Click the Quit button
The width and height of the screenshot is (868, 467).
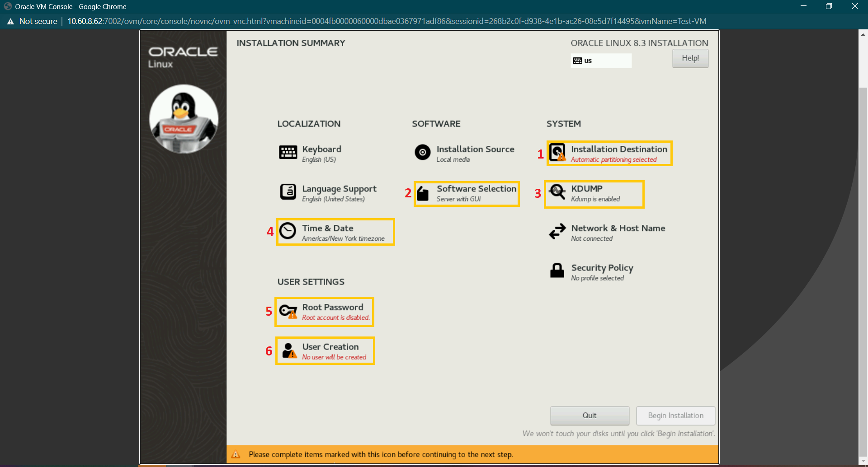pyautogui.click(x=590, y=416)
